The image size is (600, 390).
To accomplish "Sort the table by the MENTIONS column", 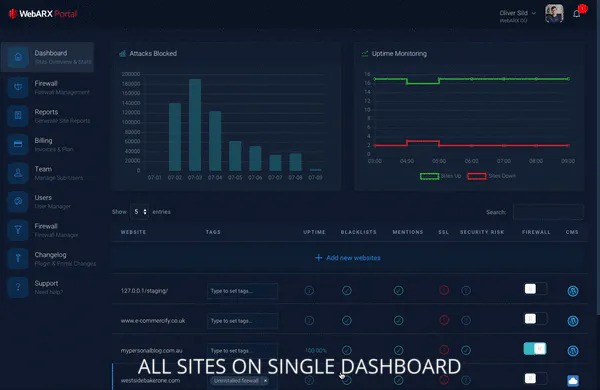I will [408, 232].
